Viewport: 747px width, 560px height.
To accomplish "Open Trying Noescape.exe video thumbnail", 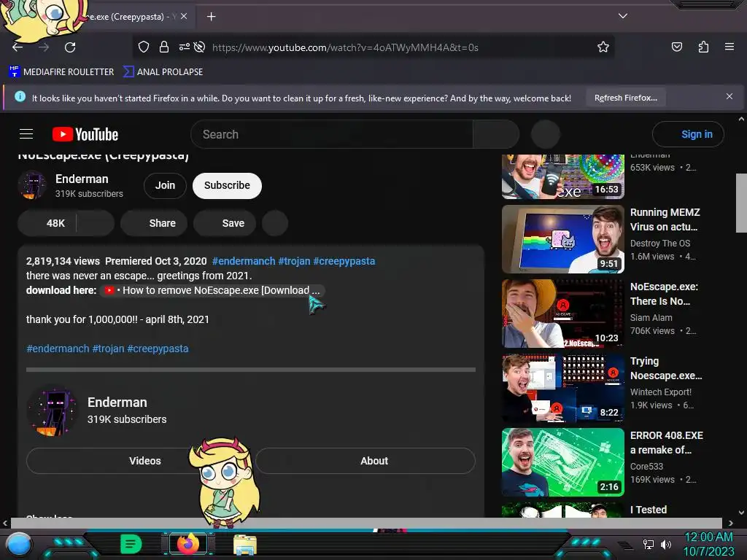I will [563, 388].
